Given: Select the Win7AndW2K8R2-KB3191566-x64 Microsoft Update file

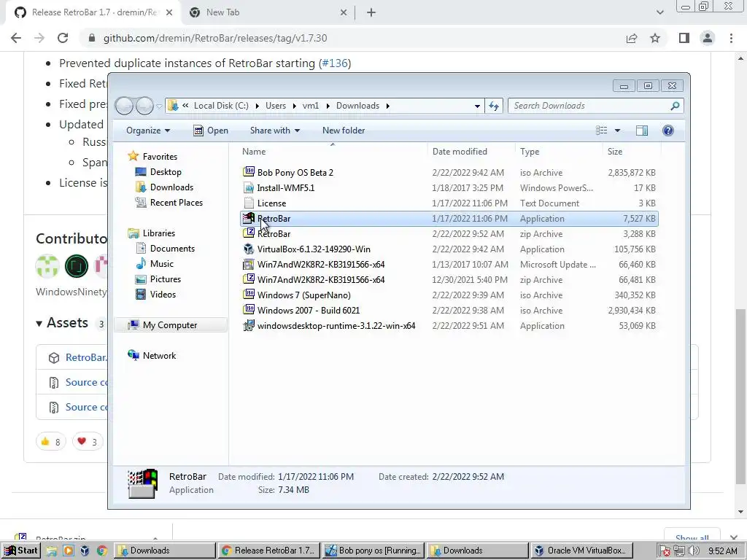Looking at the screenshot, I should click(x=449, y=264).
